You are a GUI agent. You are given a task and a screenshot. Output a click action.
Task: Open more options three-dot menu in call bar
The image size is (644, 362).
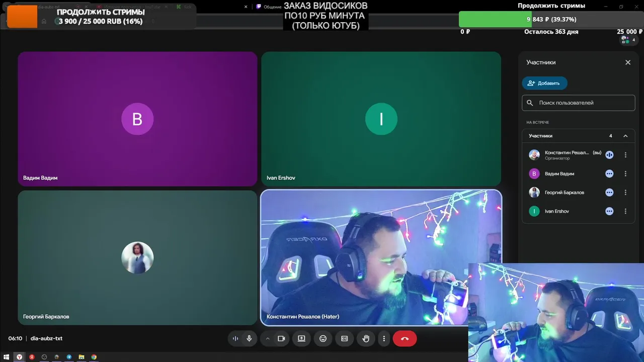384,338
